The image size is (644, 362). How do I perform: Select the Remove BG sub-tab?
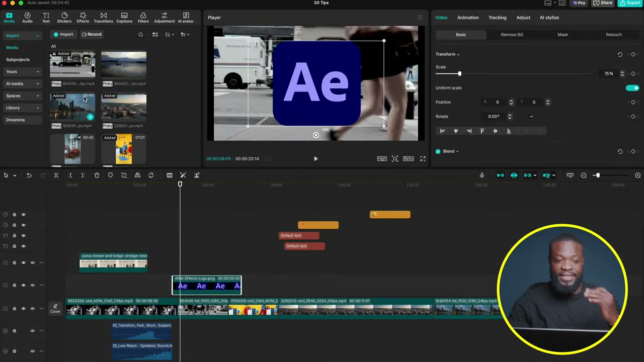click(512, 35)
